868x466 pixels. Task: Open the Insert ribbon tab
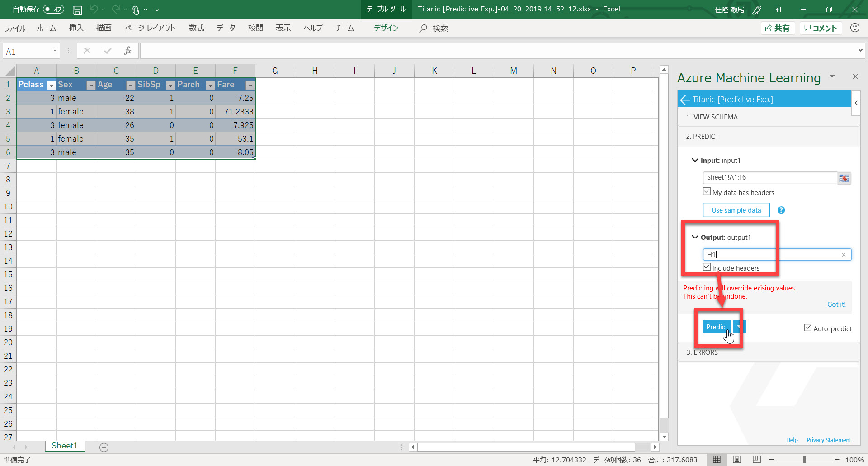tap(76, 28)
